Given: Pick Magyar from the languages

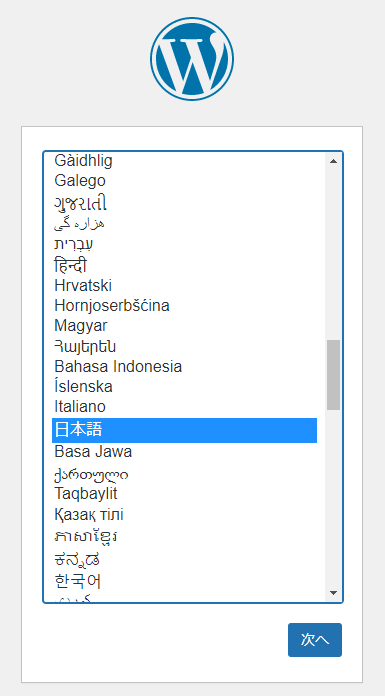Looking at the screenshot, I should point(184,325).
